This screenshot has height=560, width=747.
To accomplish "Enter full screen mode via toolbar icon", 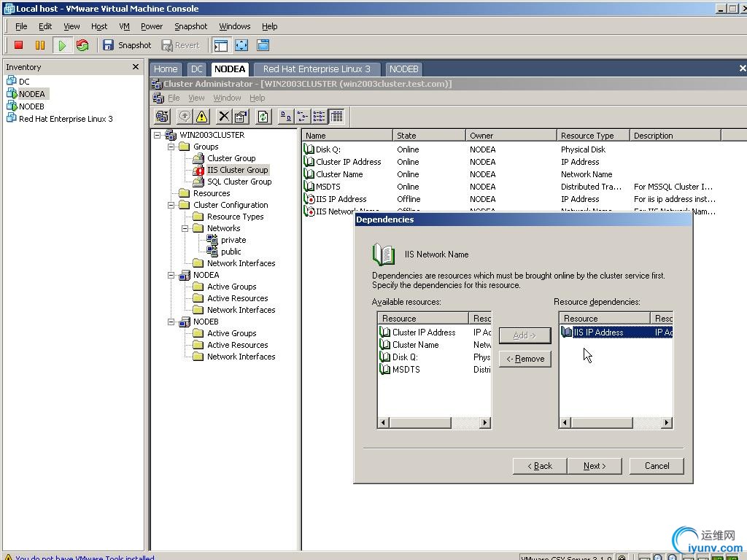I will tap(241, 45).
